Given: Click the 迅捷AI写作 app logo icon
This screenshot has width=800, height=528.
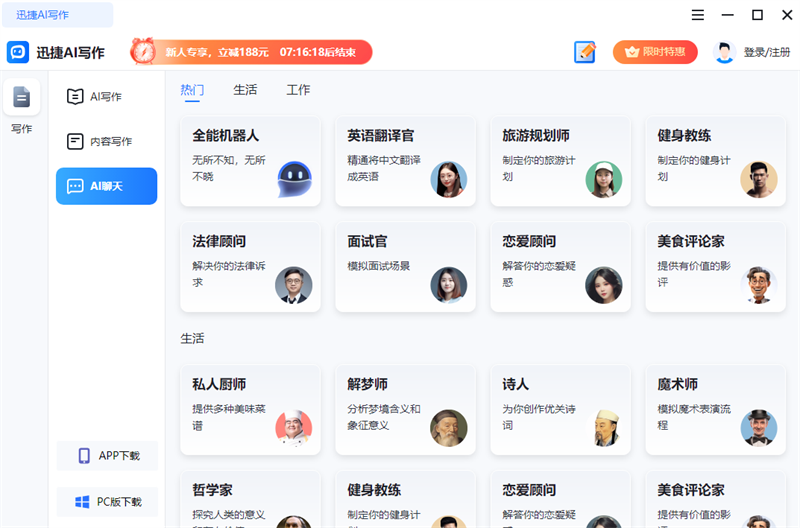Looking at the screenshot, I should (x=18, y=52).
